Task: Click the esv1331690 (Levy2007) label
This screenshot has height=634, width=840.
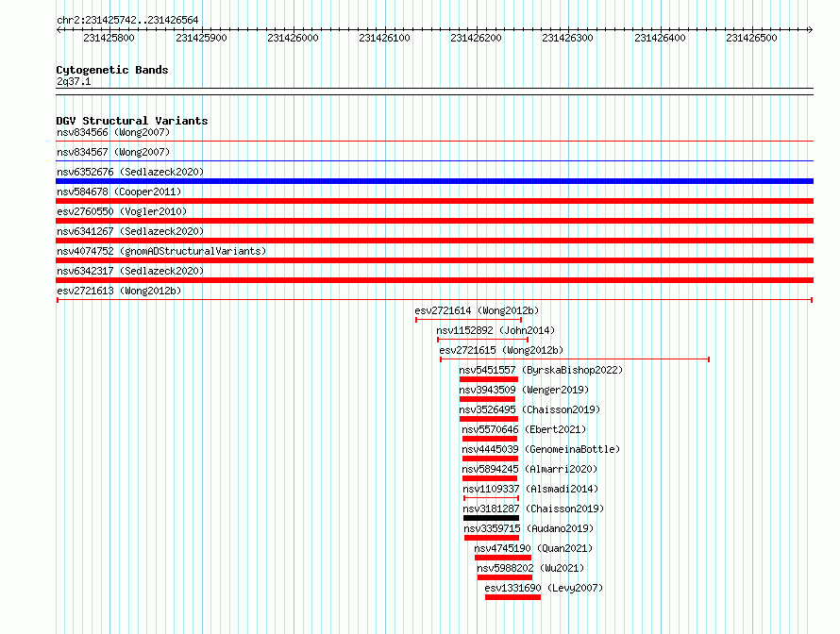Action: click(544, 588)
